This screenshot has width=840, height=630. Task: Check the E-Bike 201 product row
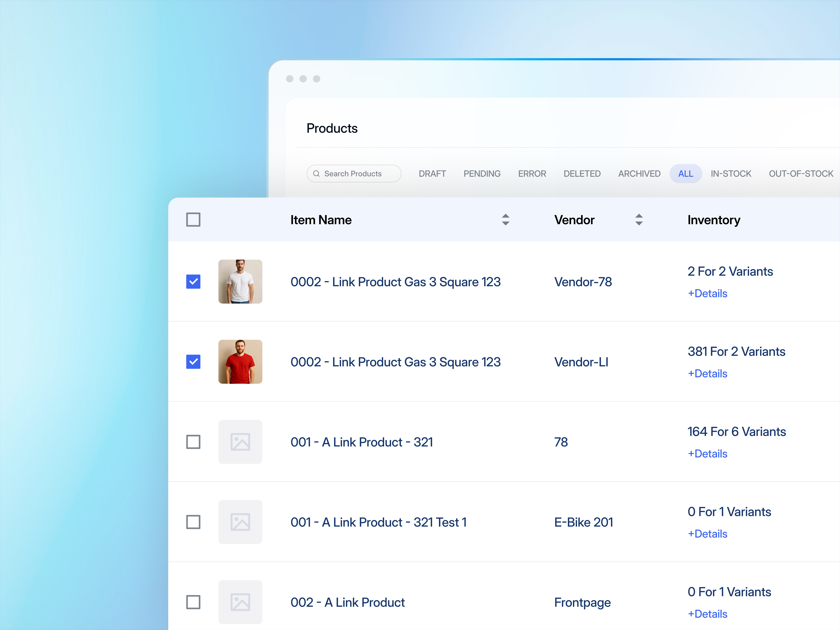[193, 522]
